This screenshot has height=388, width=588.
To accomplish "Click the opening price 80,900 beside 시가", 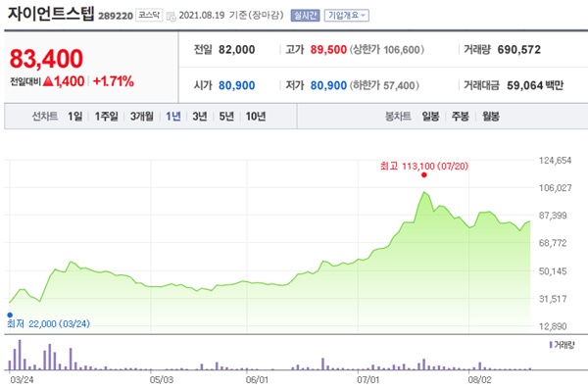I will pos(236,85).
